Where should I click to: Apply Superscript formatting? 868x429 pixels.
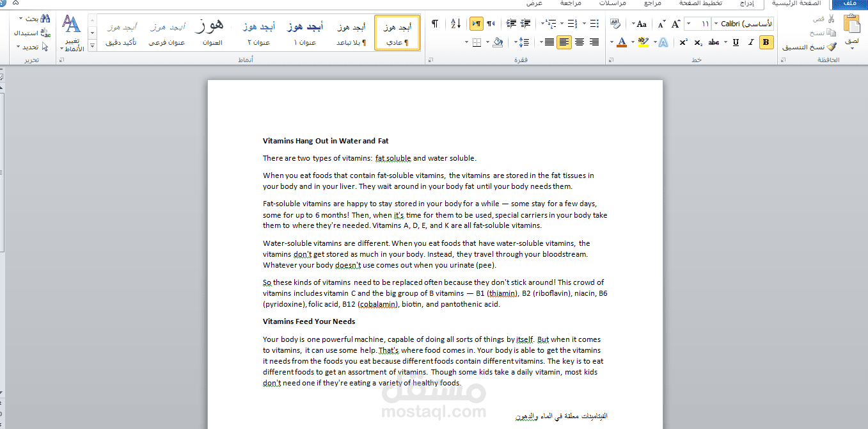[683, 42]
